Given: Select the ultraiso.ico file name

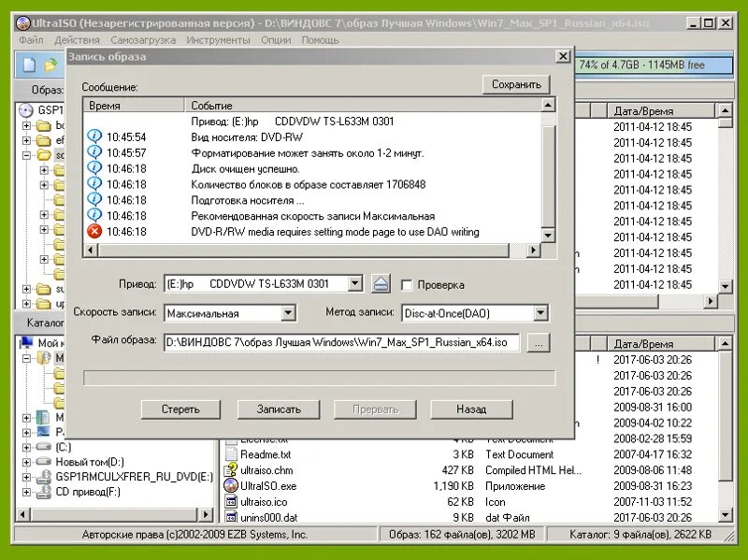Looking at the screenshot, I should pyautogui.click(x=264, y=502).
